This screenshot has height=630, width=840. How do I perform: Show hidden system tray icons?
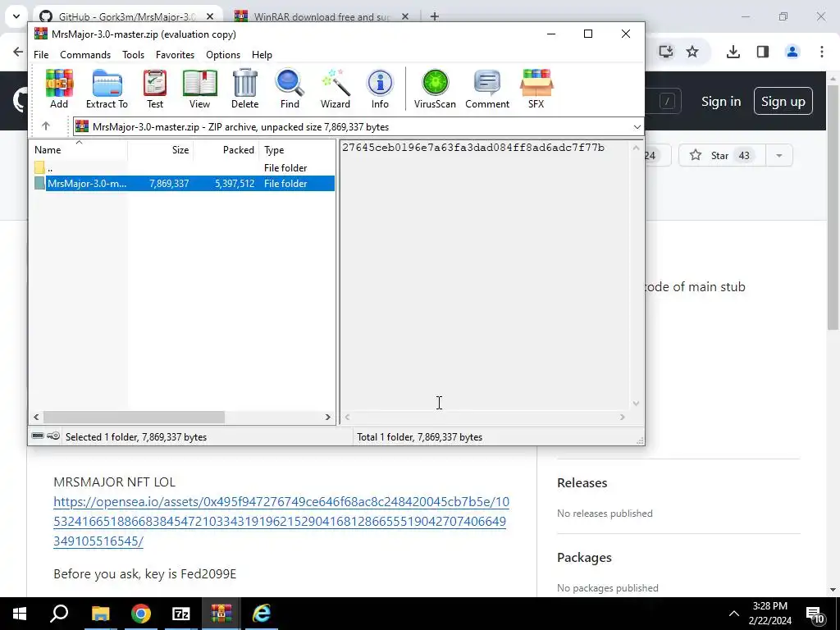click(x=734, y=614)
